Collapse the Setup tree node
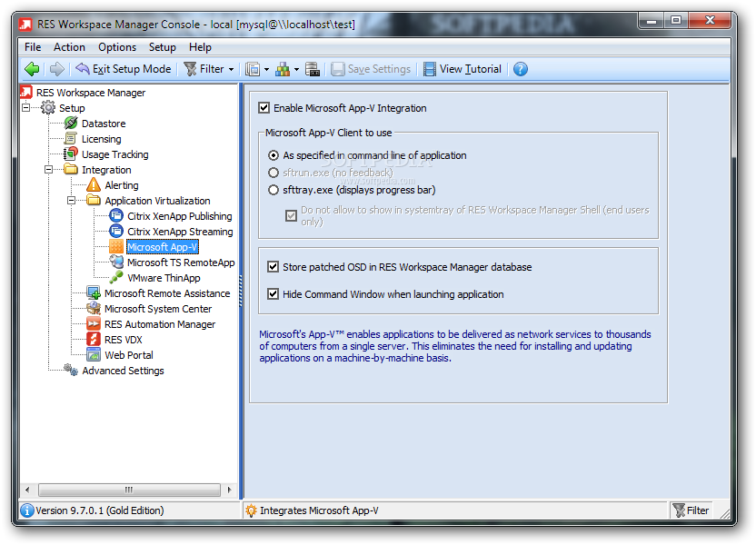 [x=26, y=107]
